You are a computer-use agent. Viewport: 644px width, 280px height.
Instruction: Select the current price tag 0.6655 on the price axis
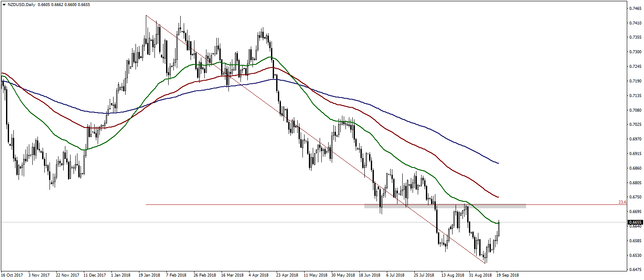[x=635, y=222]
